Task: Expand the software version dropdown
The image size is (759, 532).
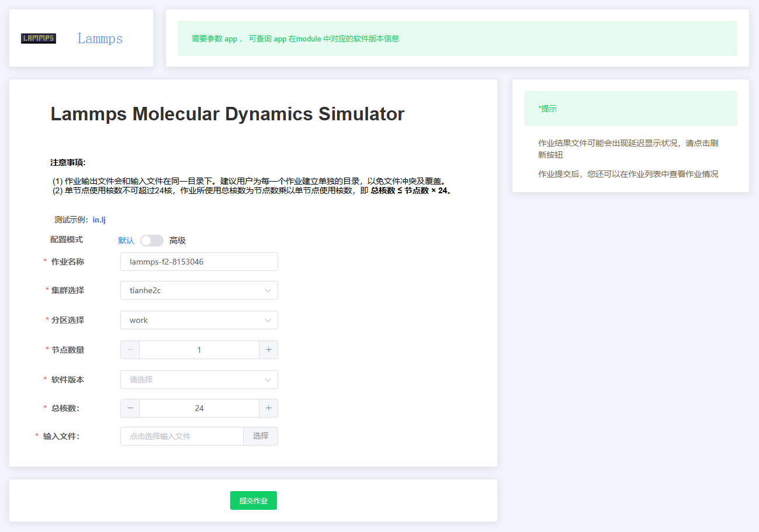Action: click(199, 380)
